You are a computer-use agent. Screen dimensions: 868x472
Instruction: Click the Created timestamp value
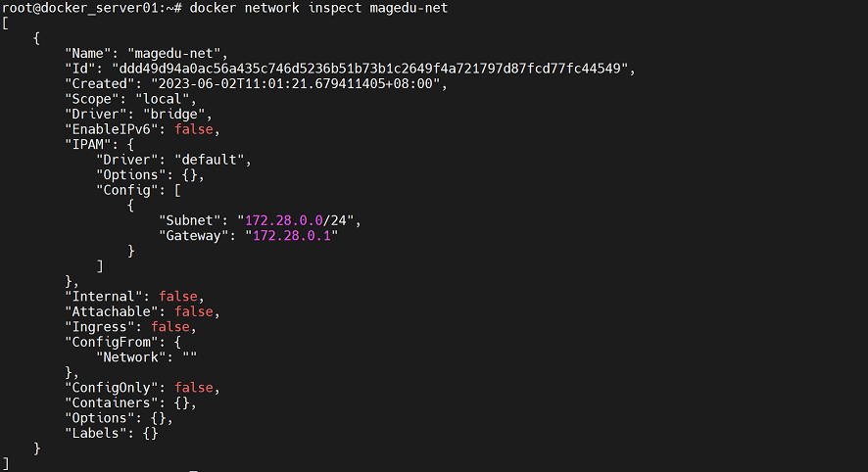click(307, 84)
